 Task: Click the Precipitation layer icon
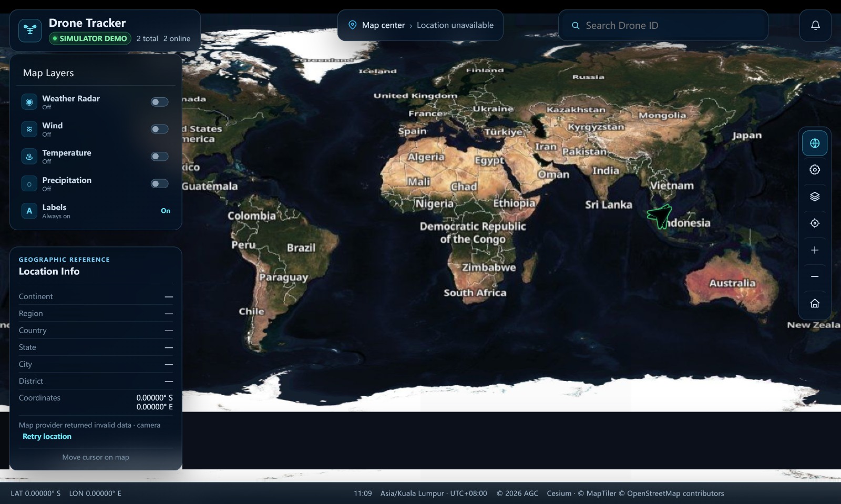tap(29, 184)
